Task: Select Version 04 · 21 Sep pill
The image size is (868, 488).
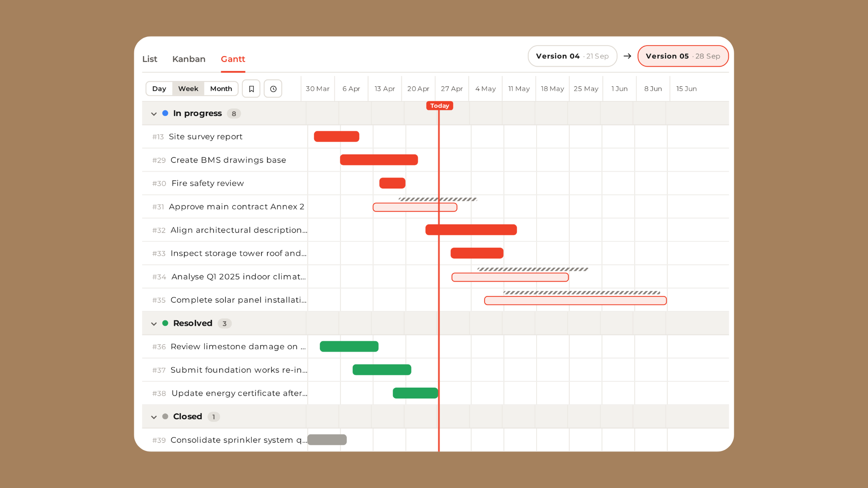Action: tap(572, 56)
